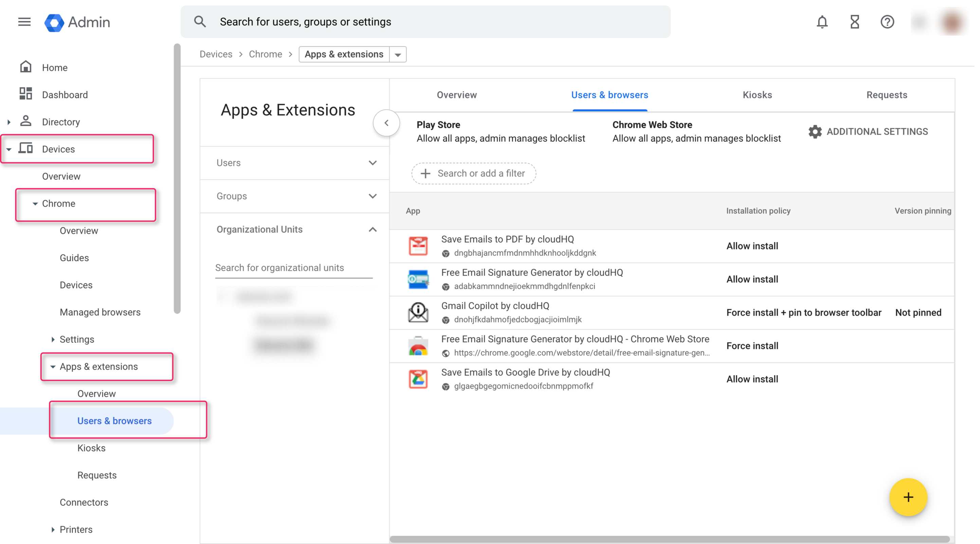Click the App column header
Viewport: 980px width, 544px height.
click(413, 211)
